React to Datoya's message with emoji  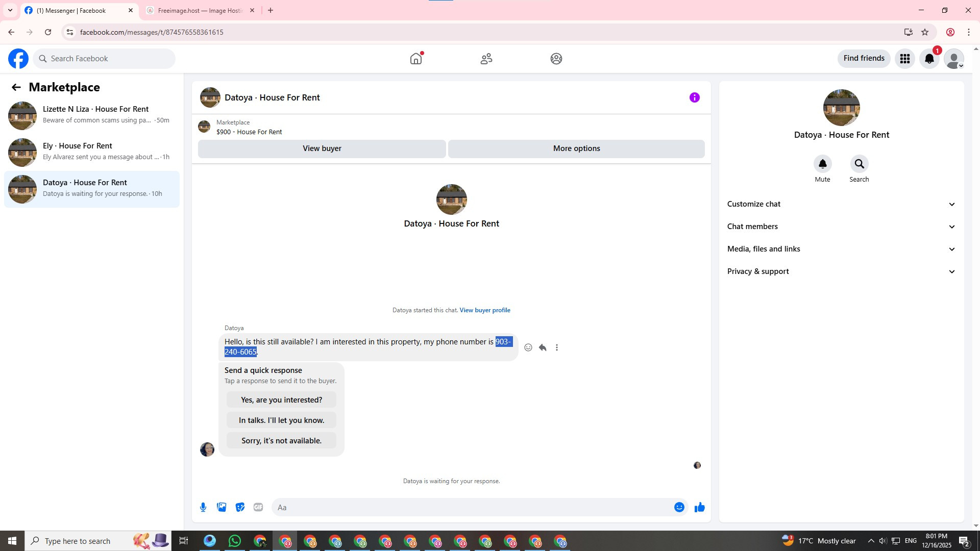(x=528, y=347)
